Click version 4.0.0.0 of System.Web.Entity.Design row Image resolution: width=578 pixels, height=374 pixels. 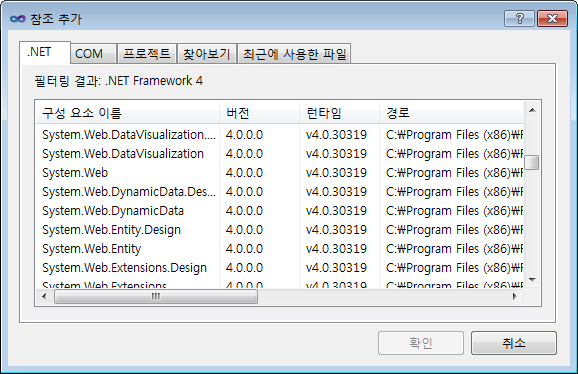click(x=244, y=230)
